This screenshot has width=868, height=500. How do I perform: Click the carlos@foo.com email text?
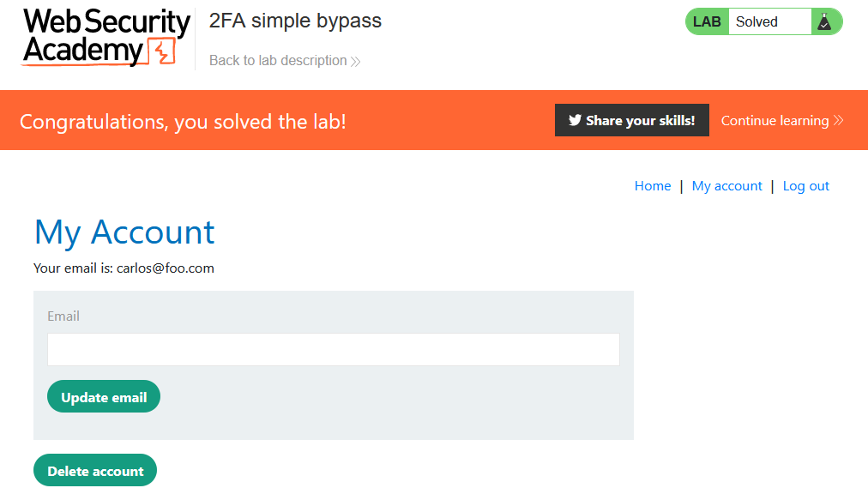coord(166,268)
